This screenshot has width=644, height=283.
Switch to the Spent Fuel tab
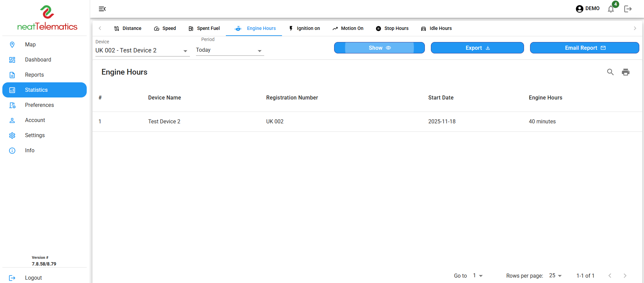click(x=204, y=29)
